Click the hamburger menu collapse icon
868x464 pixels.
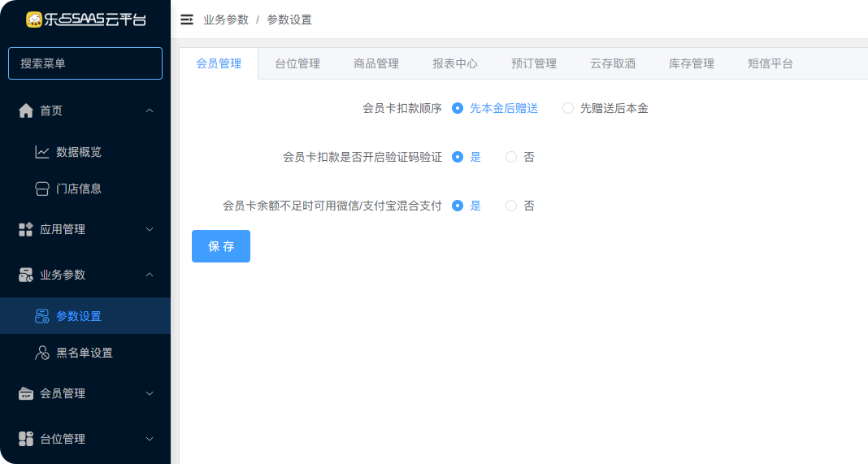(187, 20)
